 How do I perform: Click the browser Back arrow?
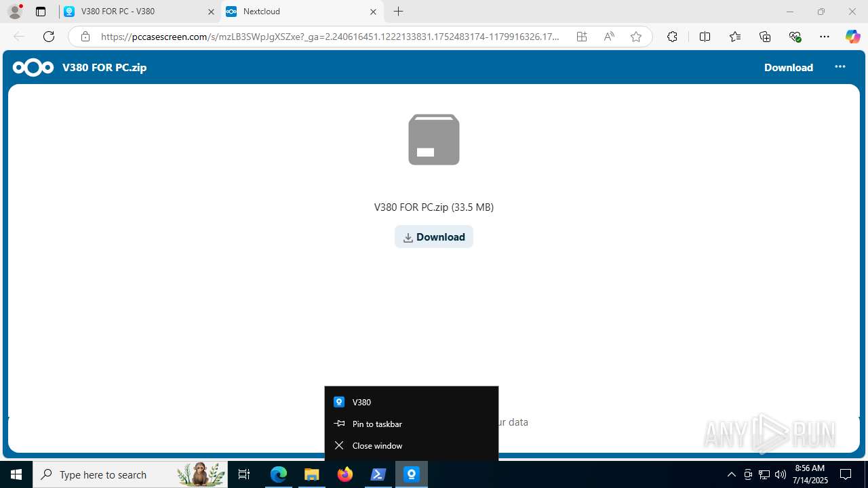(x=19, y=37)
